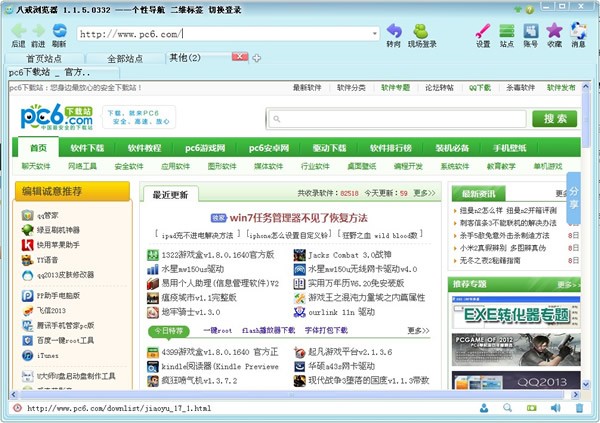Image resolution: width=600 pixels, height=423 pixels.
Task: Click the magnifier zoom icon in status bar
Action: [507, 408]
